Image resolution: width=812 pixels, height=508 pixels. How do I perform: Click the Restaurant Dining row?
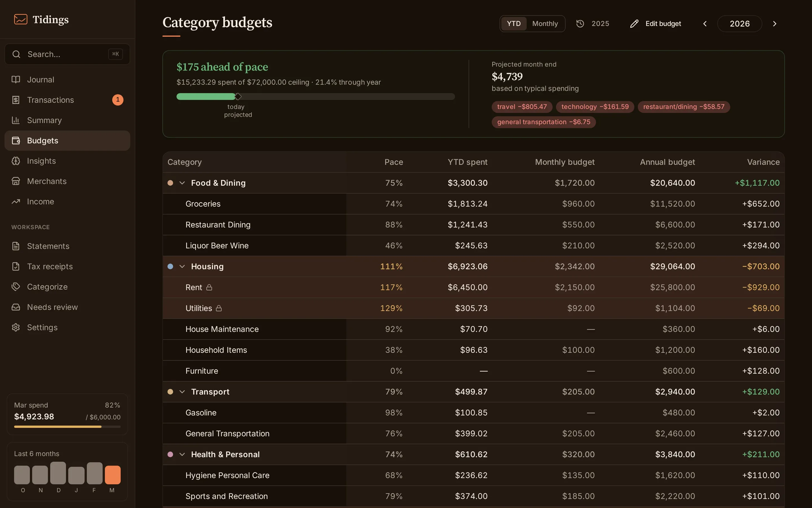tap(473, 224)
